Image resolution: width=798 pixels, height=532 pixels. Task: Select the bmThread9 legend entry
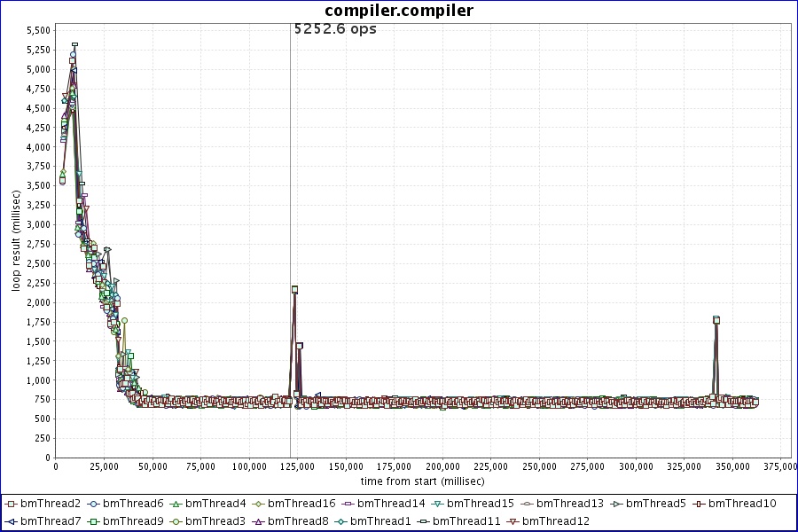coord(129,521)
